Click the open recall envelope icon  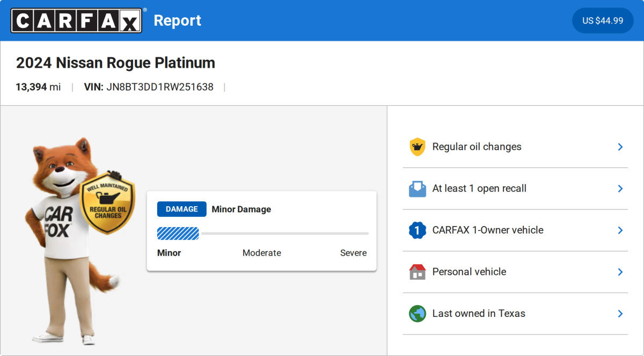[417, 188]
